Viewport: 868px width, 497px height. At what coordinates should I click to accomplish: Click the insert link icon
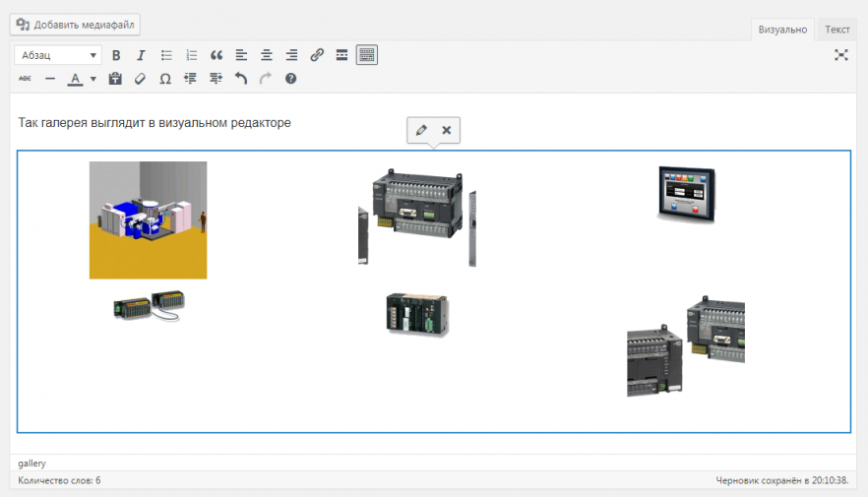click(x=317, y=55)
